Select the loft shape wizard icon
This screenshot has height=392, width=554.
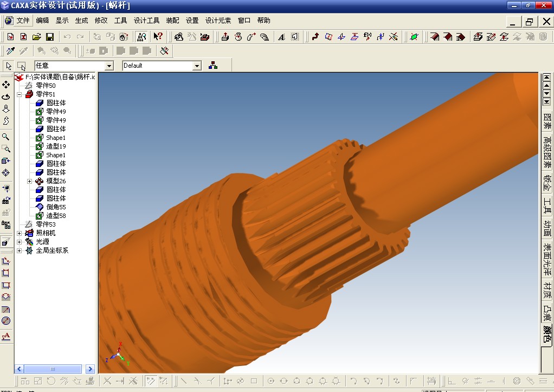point(265,36)
